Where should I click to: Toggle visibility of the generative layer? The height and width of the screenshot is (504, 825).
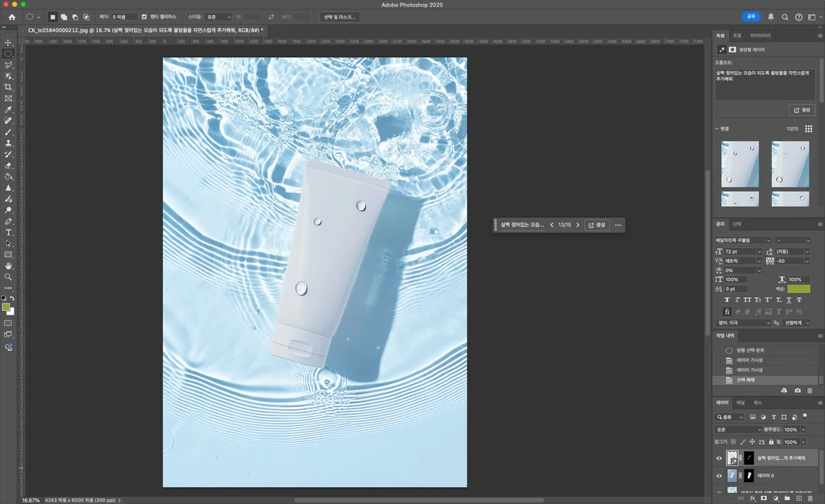pos(719,457)
